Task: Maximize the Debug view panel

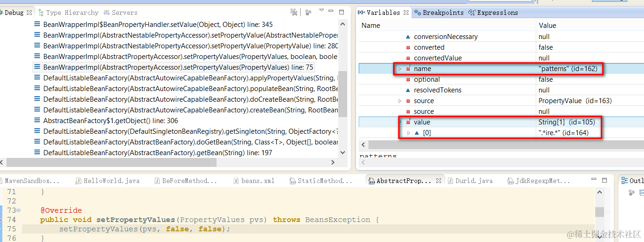Action: coord(342,12)
